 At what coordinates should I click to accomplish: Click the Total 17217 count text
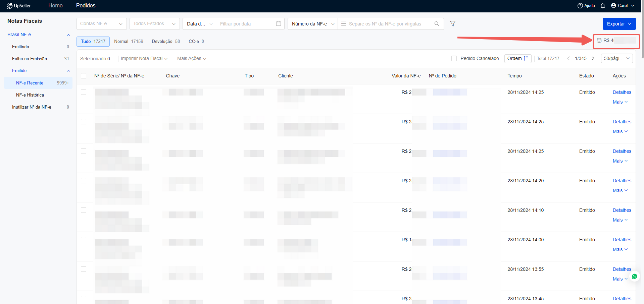click(x=548, y=58)
